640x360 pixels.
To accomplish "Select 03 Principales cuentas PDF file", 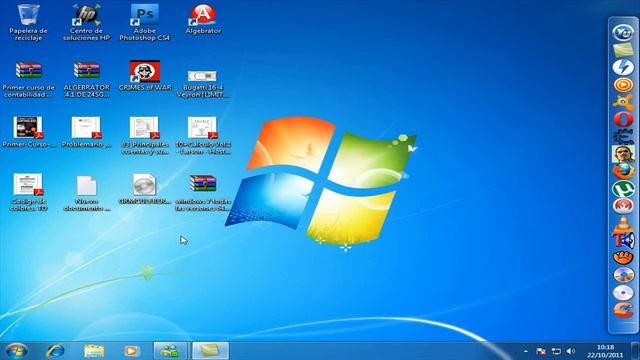I will click(x=144, y=136).
